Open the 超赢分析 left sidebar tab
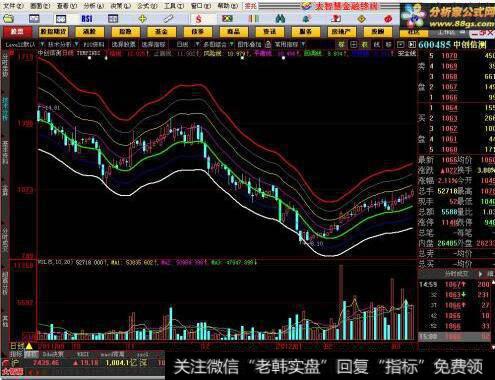This screenshot has width=495, height=380. (x=5, y=283)
